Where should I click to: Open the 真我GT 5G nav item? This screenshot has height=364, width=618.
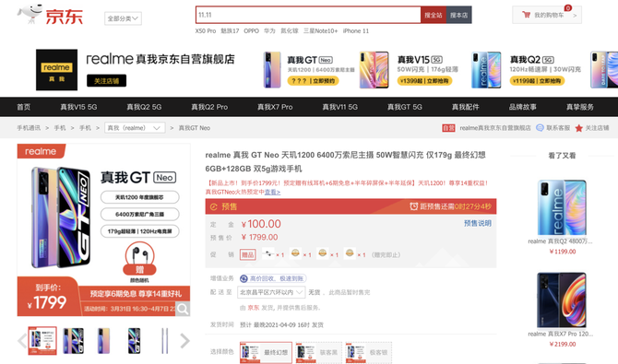click(x=404, y=107)
